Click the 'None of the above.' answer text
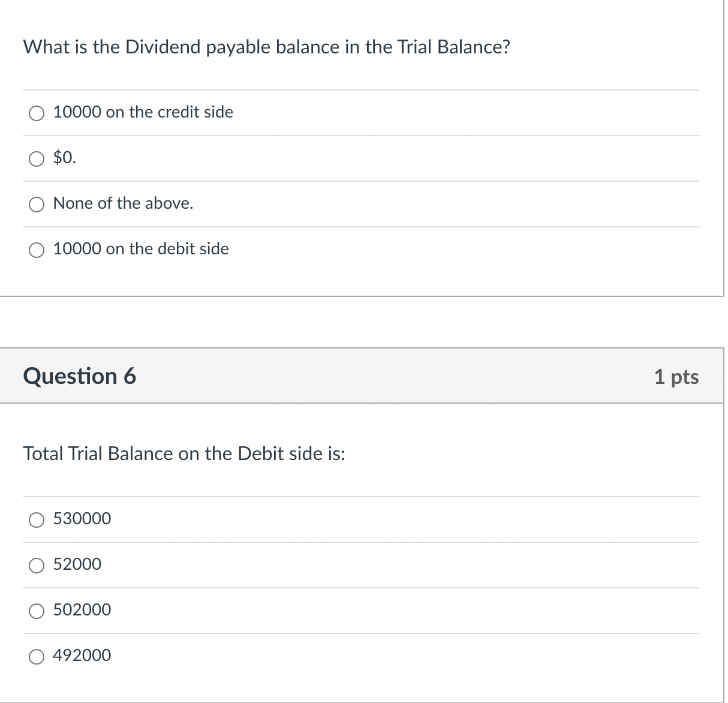The width and height of the screenshot is (728, 703). (122, 203)
